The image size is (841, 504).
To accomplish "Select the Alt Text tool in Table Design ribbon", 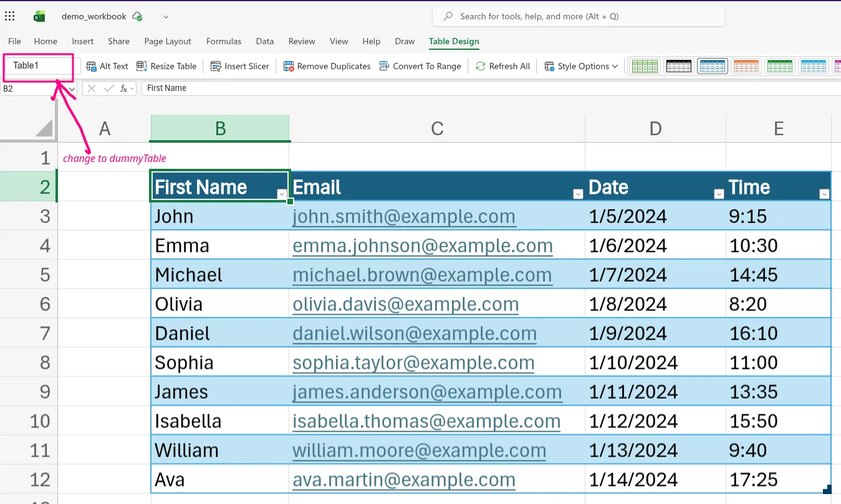I will [x=107, y=65].
